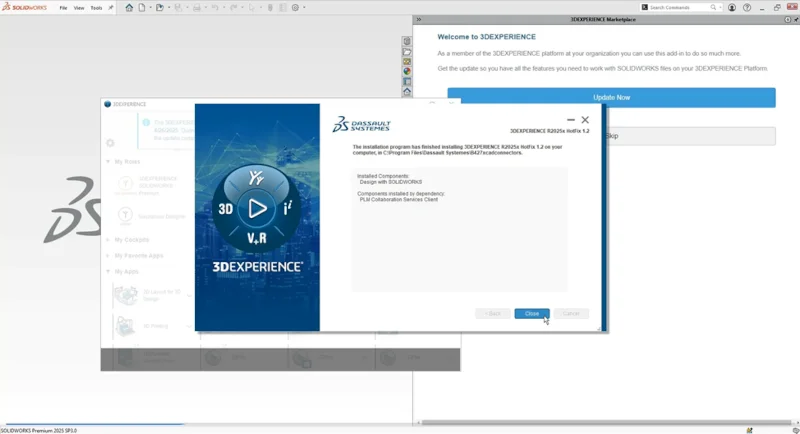Open the File menu
Viewport: 800px width, 434px height.
click(x=64, y=7)
